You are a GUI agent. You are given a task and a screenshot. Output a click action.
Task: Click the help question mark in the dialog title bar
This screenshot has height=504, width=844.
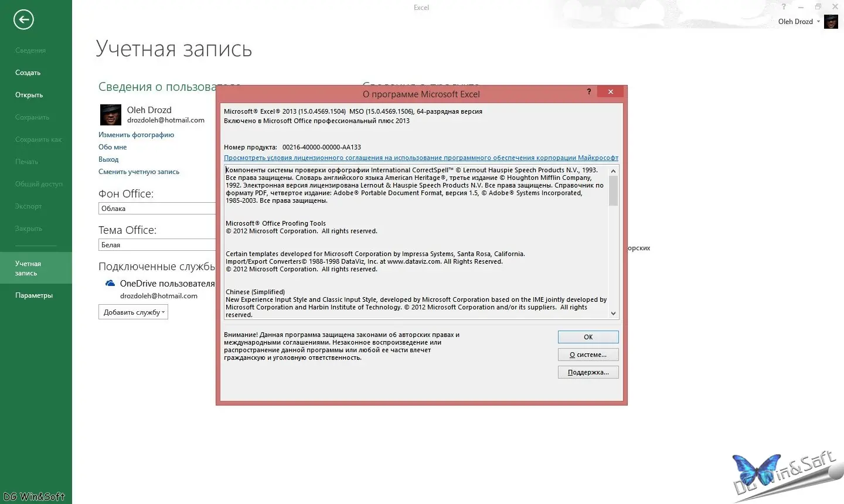pyautogui.click(x=589, y=91)
